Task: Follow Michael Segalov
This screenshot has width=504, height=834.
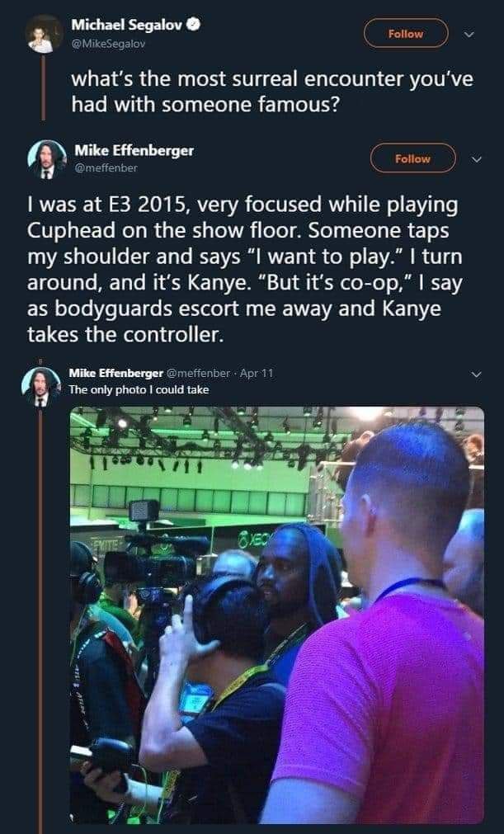Action: pos(406,34)
